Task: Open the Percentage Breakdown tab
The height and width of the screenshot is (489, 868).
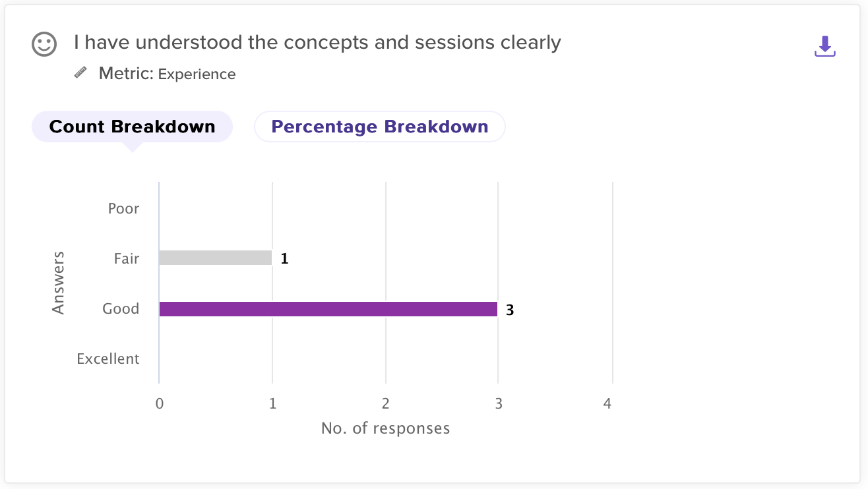Action: click(380, 127)
